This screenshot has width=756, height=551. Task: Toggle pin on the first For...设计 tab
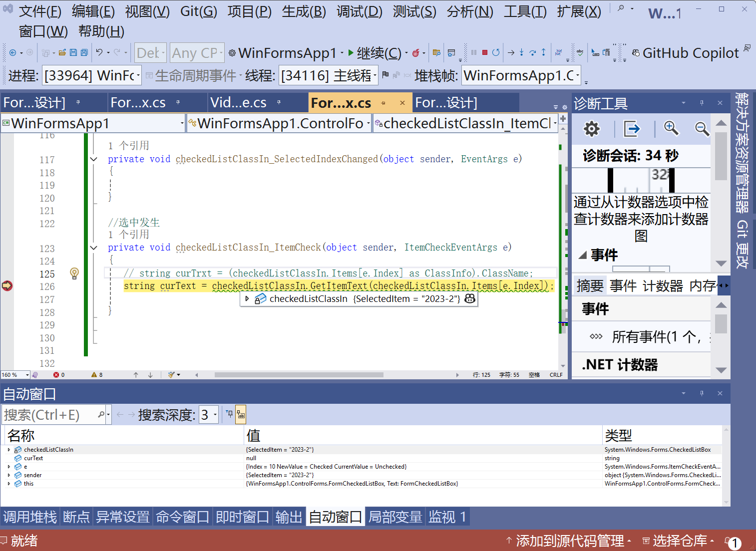tap(78, 102)
